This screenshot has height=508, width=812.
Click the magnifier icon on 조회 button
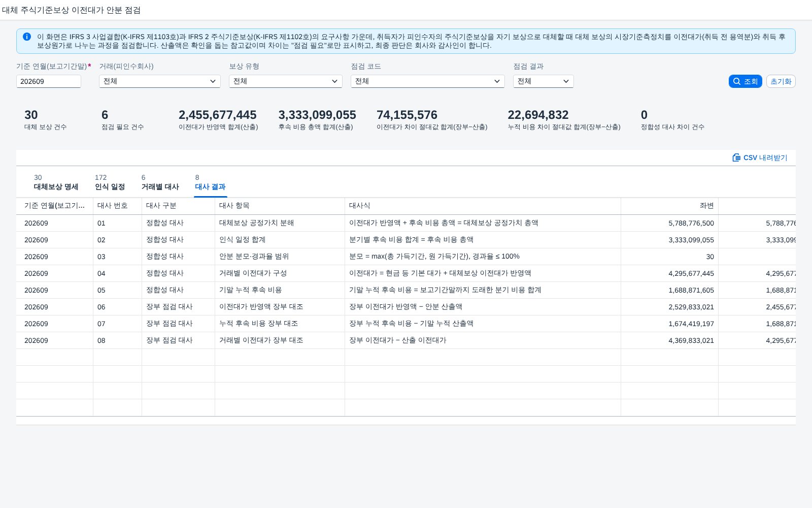click(737, 81)
